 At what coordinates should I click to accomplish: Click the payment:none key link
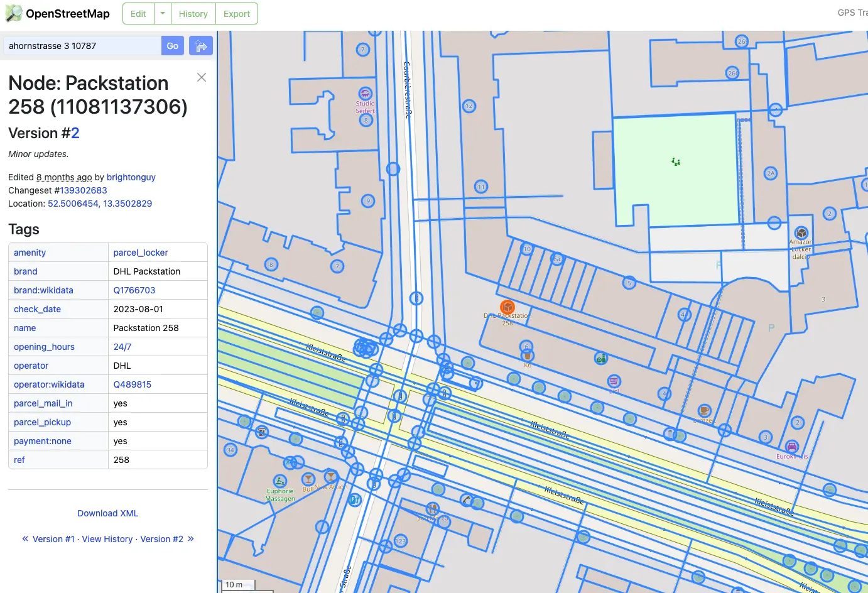pos(43,441)
